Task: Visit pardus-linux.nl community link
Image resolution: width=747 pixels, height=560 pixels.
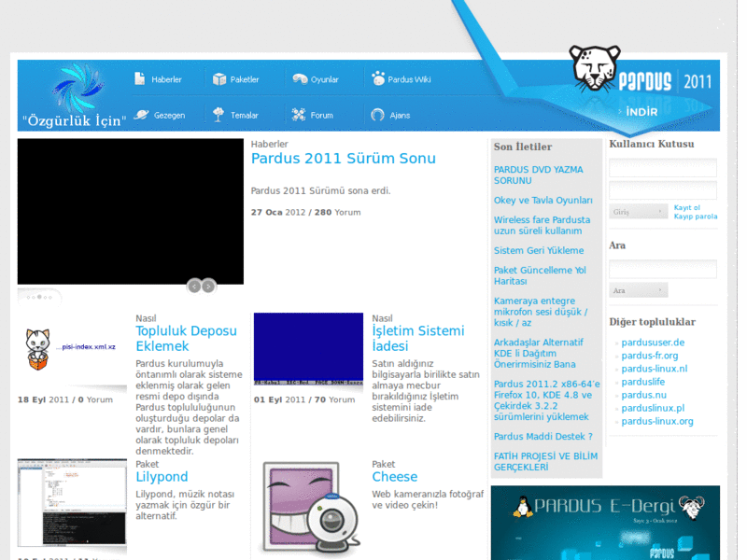Action: pyautogui.click(x=655, y=369)
